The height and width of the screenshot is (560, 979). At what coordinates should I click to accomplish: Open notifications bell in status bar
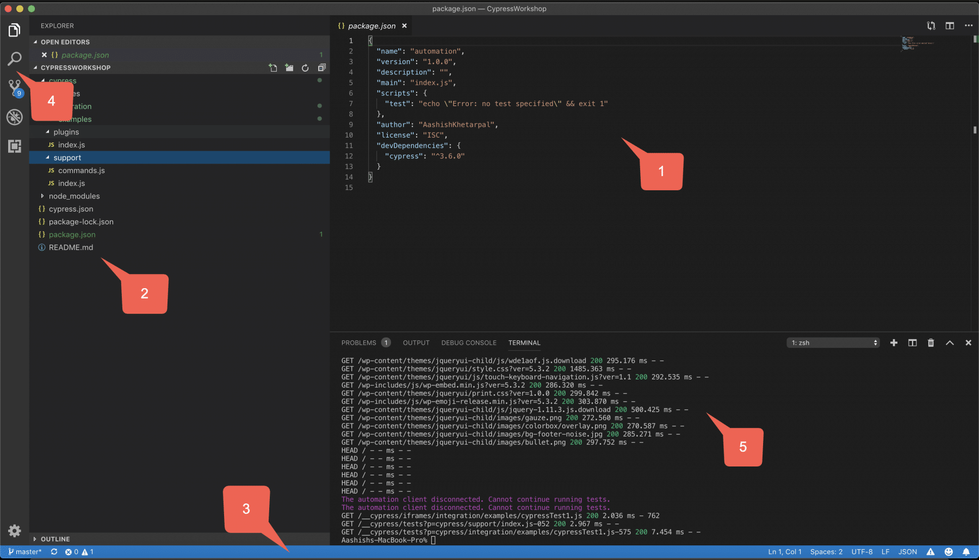tap(966, 552)
